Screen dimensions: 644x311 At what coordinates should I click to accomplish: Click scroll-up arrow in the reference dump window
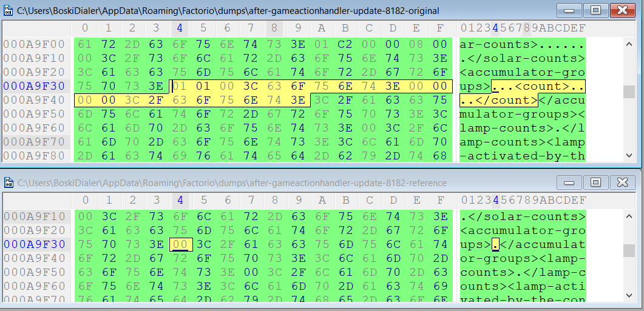(629, 216)
